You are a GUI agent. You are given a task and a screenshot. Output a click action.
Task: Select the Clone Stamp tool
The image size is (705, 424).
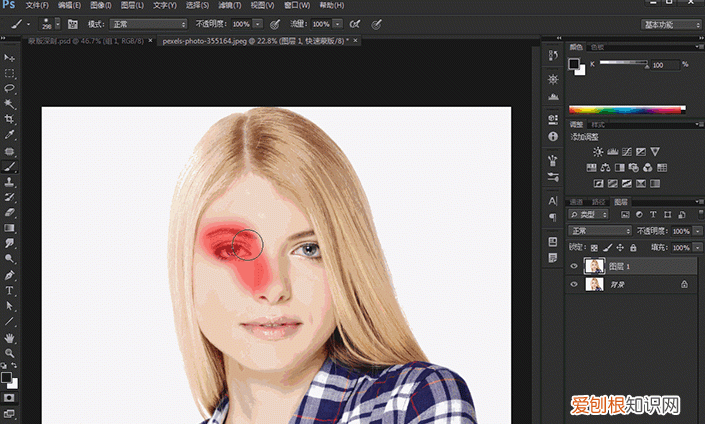9,182
